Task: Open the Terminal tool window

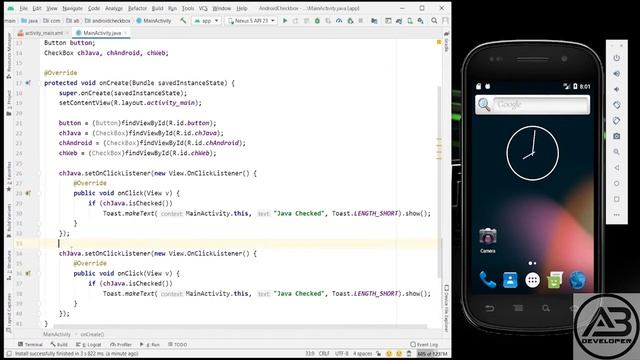Action: click(31, 344)
